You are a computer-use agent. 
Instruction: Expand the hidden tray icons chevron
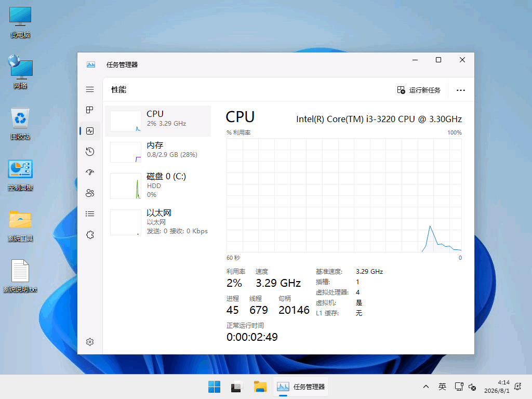[426, 387]
